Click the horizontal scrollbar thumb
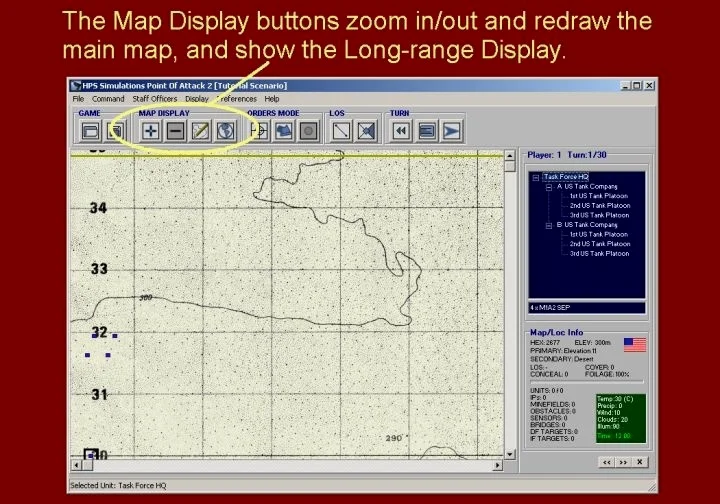The height and width of the screenshot is (504, 720). pos(87,465)
